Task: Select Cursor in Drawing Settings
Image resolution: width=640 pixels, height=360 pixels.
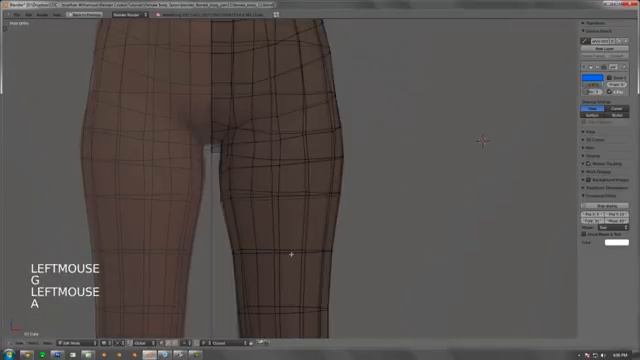Action: tap(616, 109)
